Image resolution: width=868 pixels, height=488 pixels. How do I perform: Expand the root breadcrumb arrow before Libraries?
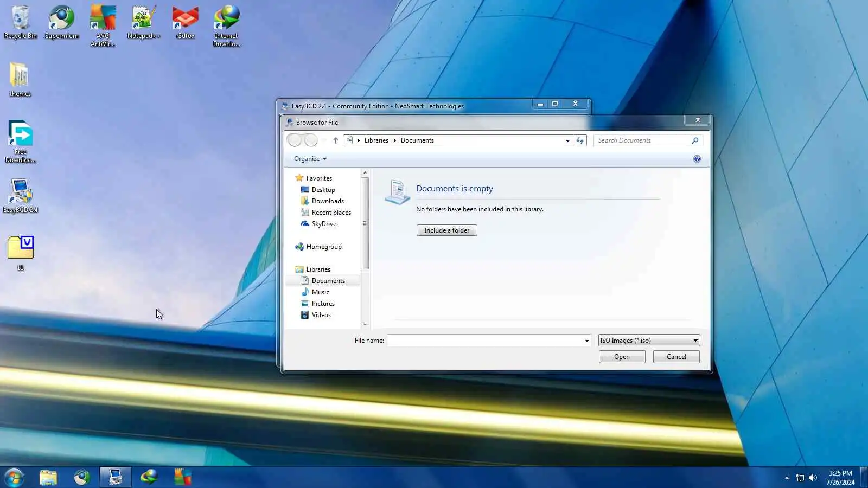[x=358, y=140]
